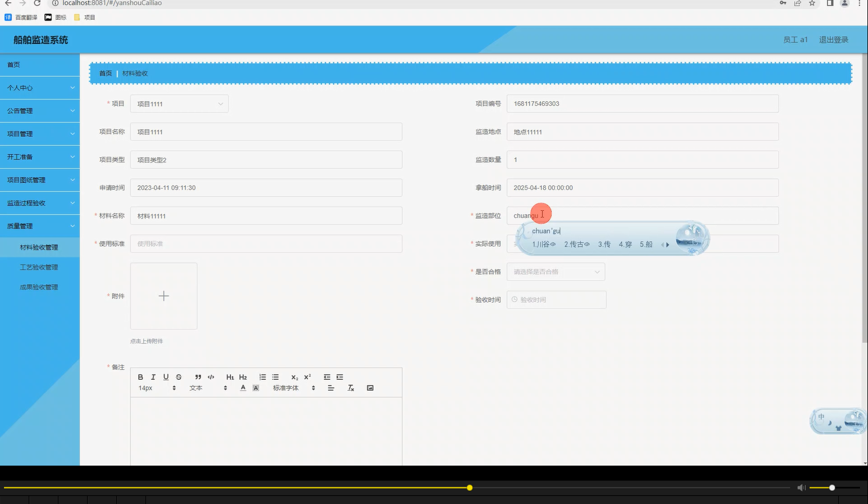Open the 项目 bookmarks folder
This screenshot has width=868, height=504.
point(85,17)
